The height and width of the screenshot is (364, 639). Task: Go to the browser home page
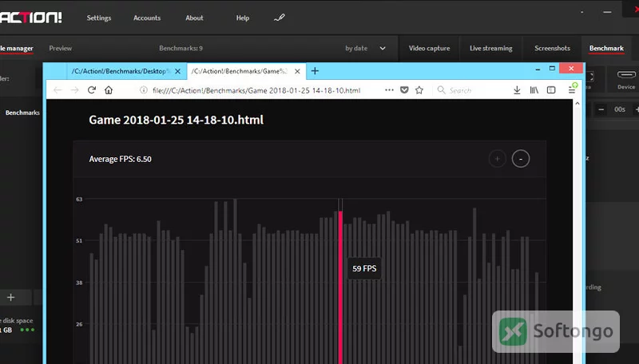point(109,90)
